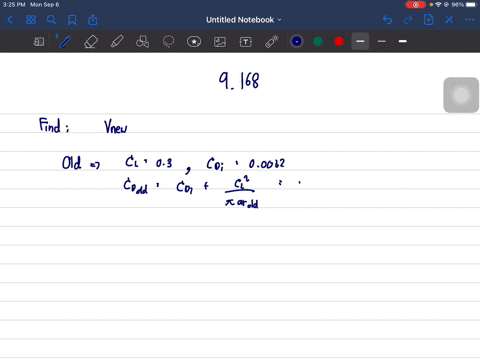This screenshot has width=480, height=360.
Task: Select the Image insert tool
Action: pos(220,42)
